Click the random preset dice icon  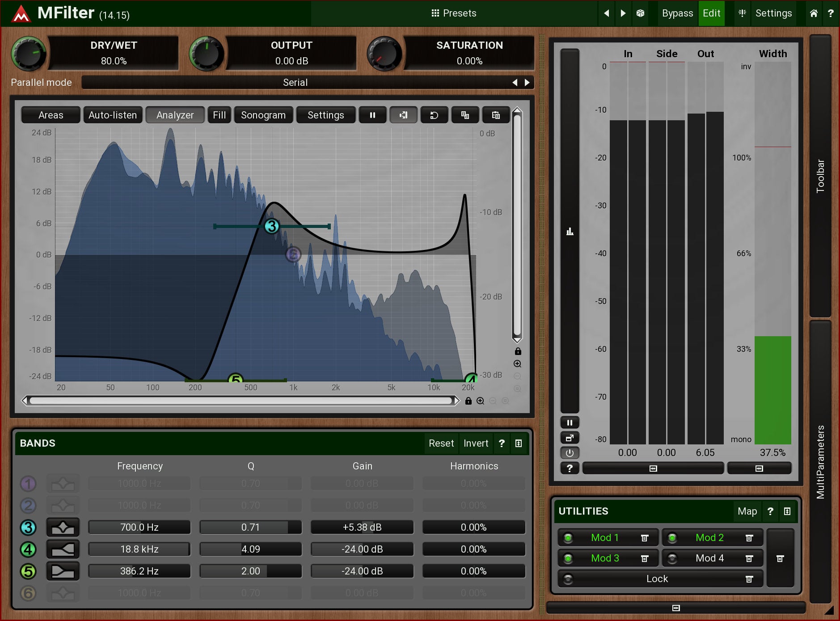tap(640, 13)
